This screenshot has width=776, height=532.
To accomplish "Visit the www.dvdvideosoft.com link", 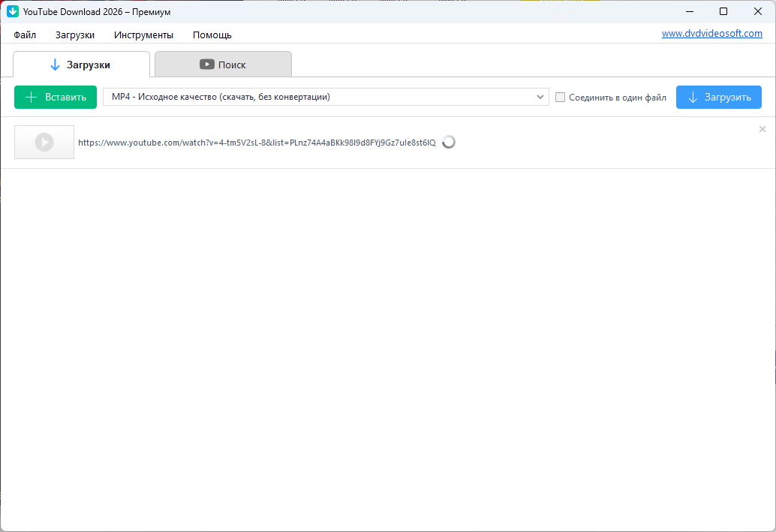I will click(711, 34).
